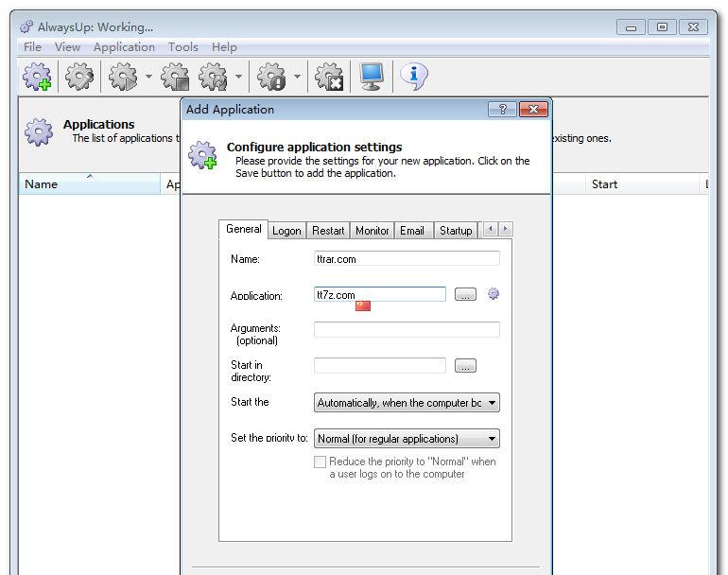Open the Help menu
The height and width of the screenshot is (575, 728).
click(224, 47)
